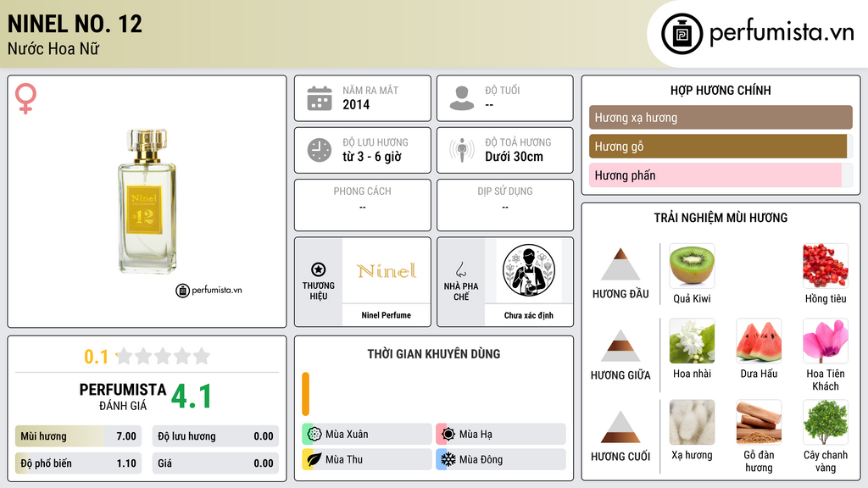The height and width of the screenshot is (488, 868).
Task: Open the Ninel Perfume brand link
Action: [387, 315]
